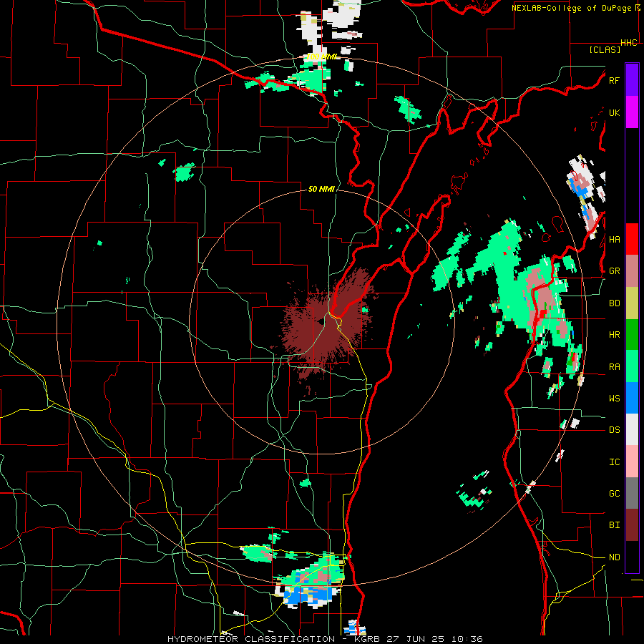This screenshot has width=644, height=644.
Task: Click the RA light green legend swatch
Action: point(632,366)
